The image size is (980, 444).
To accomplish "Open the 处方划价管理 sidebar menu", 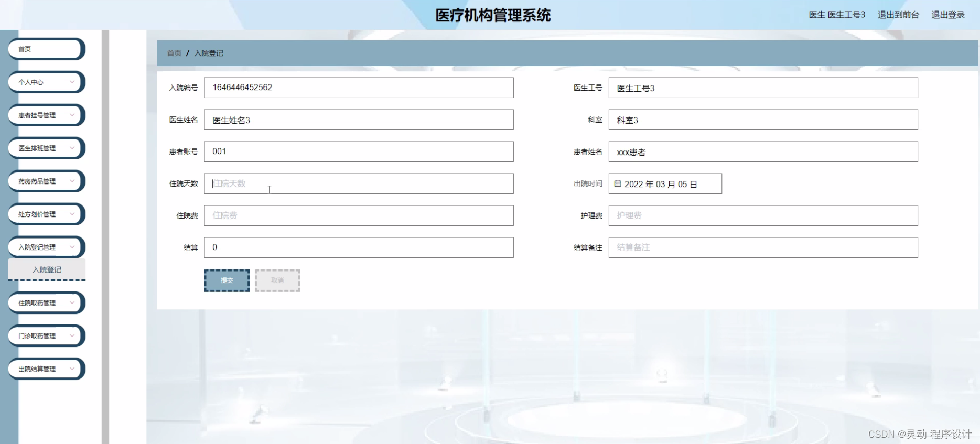I will pos(46,214).
